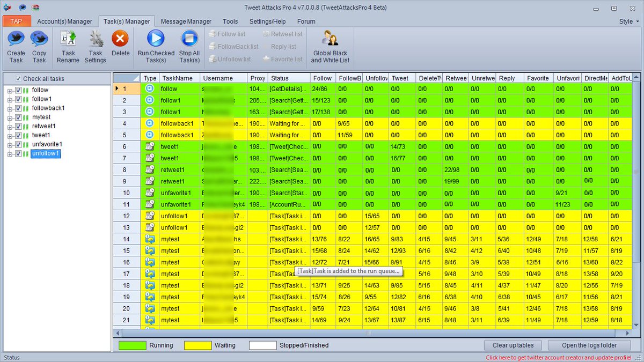Click the red Delete icon
644x362 pixels.
click(x=120, y=39)
